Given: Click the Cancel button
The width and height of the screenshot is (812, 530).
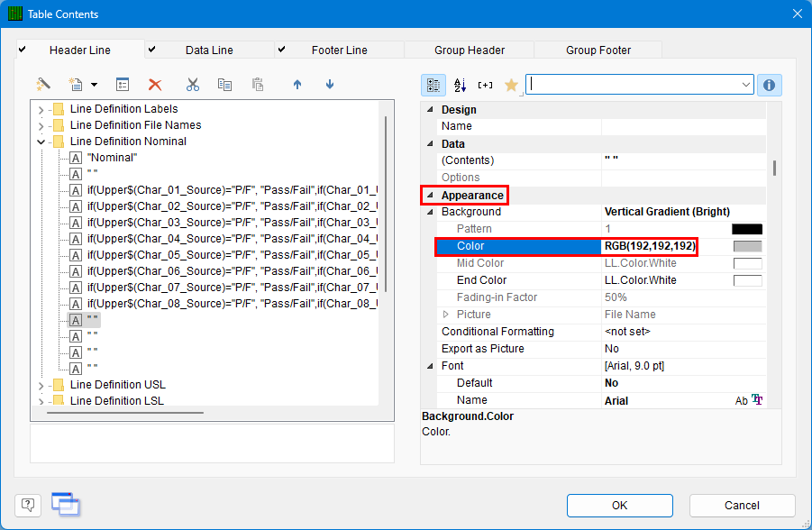Looking at the screenshot, I should pos(742,505).
